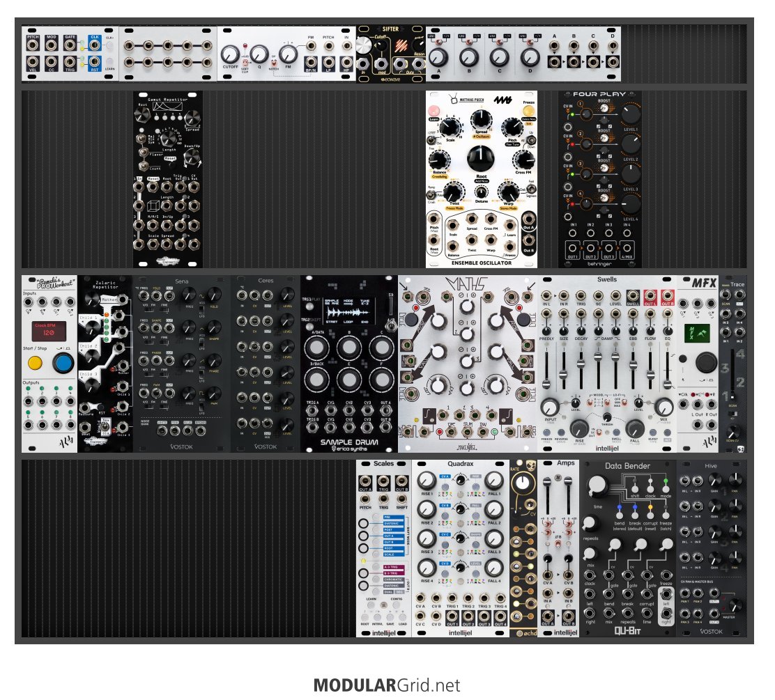The height and width of the screenshot is (700, 775).
Task: Click the FALL 4 knob on Quadrax
Action: click(493, 568)
